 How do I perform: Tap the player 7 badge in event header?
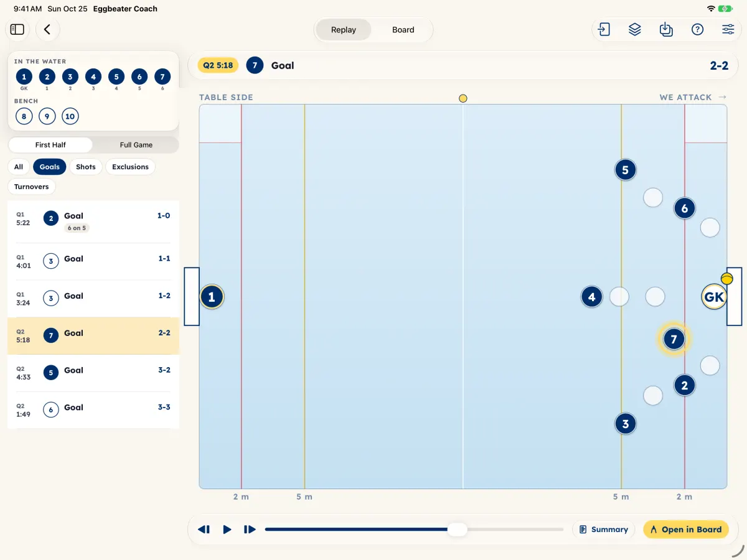(255, 65)
